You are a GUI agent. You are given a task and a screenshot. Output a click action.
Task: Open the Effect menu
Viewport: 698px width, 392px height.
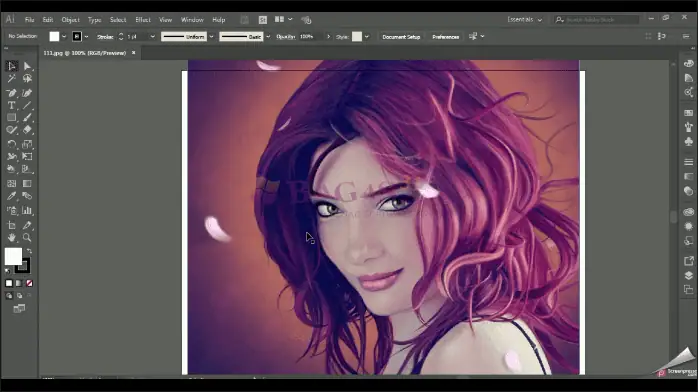coord(143,20)
